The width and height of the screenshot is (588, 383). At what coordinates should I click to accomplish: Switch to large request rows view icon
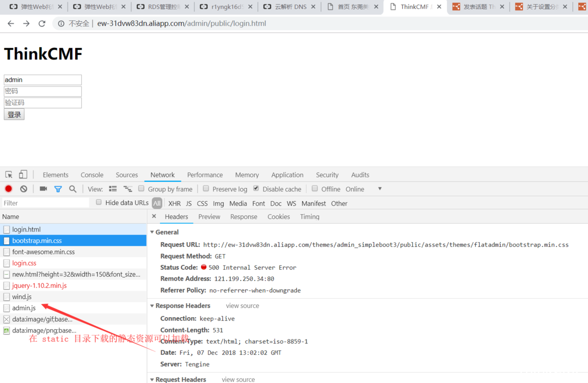pos(113,189)
